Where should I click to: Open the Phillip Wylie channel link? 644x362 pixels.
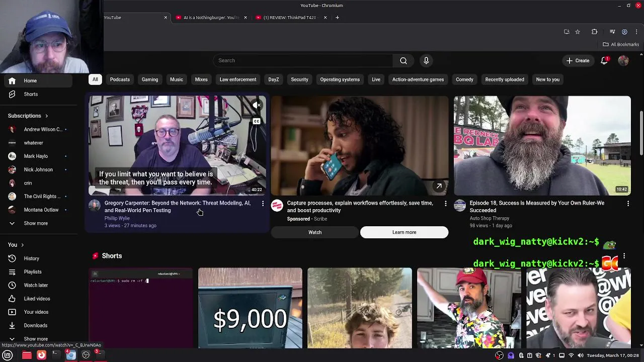pos(117,218)
